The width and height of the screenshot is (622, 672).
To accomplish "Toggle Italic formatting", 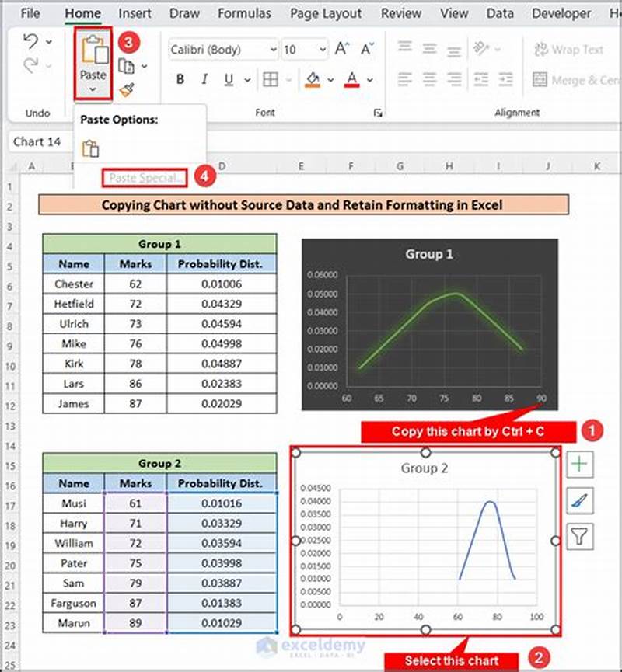I will [x=204, y=79].
